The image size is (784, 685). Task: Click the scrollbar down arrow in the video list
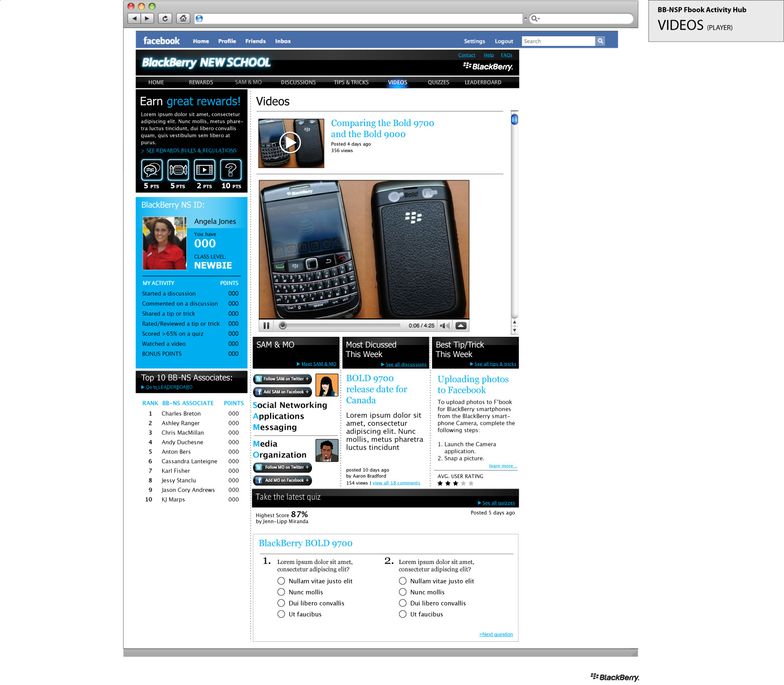514,330
